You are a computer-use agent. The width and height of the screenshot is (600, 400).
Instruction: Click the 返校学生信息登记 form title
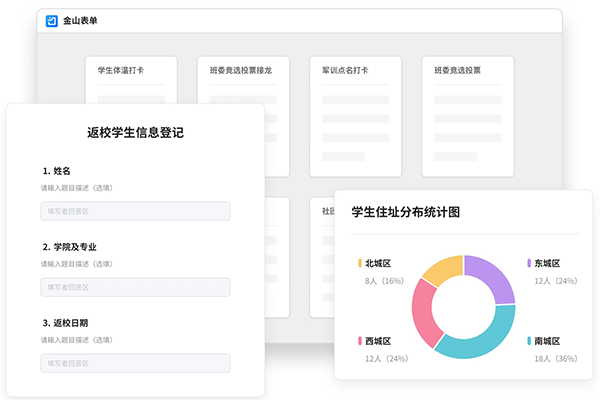[135, 132]
